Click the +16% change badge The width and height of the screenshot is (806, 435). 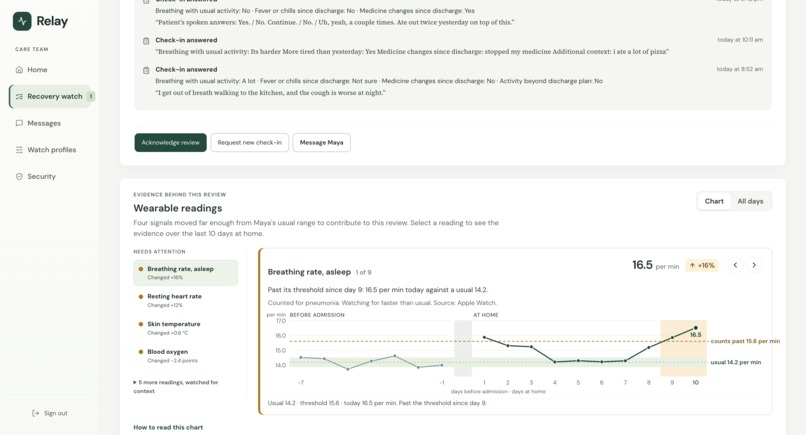point(702,265)
